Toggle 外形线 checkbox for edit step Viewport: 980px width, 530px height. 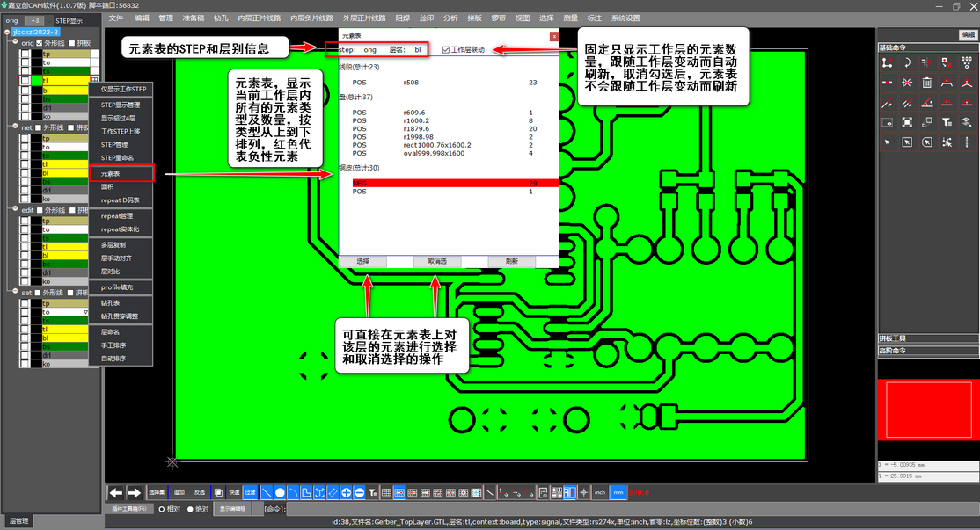tap(40, 210)
